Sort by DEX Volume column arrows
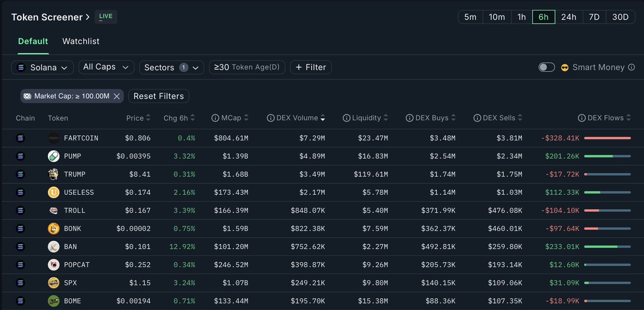This screenshot has width=644, height=310. click(x=323, y=118)
